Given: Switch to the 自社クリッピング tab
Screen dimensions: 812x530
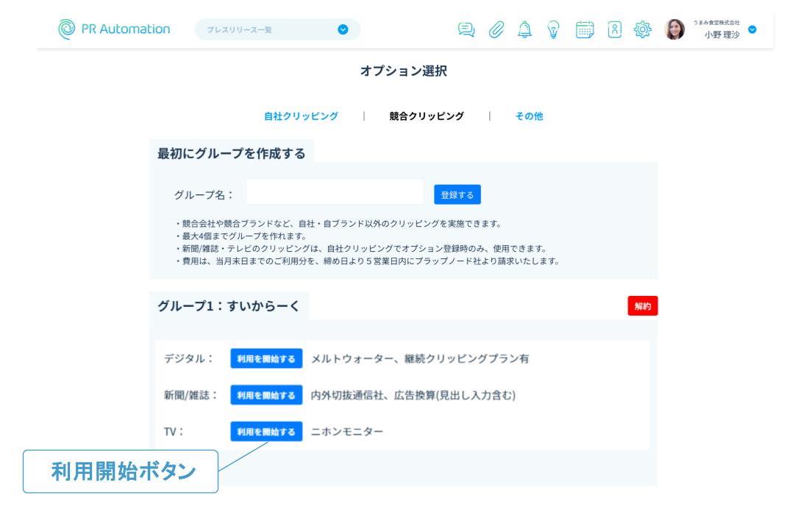Looking at the screenshot, I should tap(301, 116).
